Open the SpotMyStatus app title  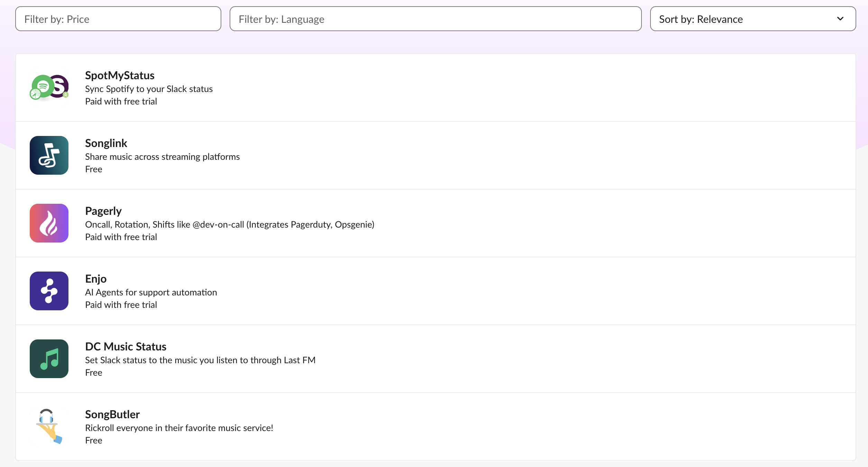[120, 75]
